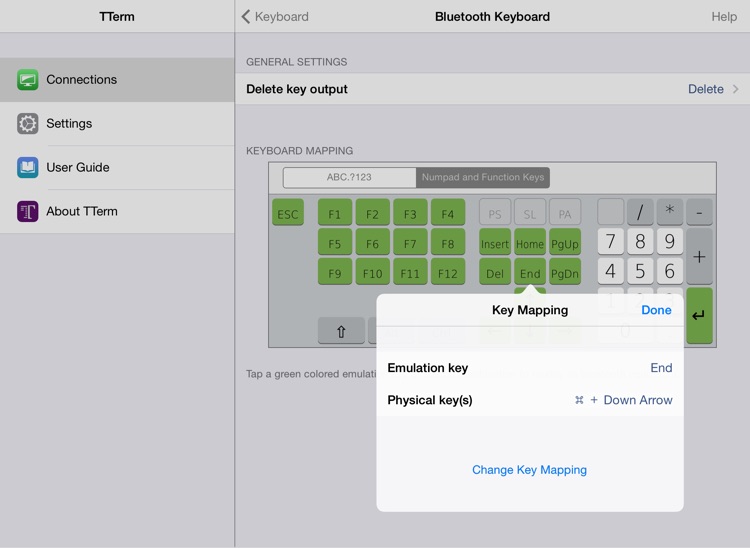750x548 pixels.
Task: Tap the F4 emulation key
Action: click(x=448, y=212)
